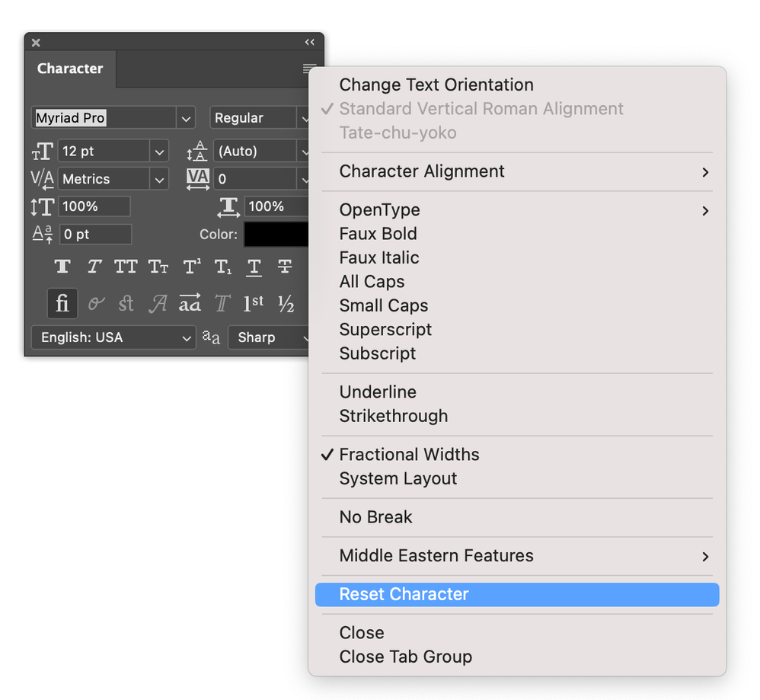Image resolution: width=760 pixels, height=700 pixels.
Task: Click the 12 pt font size field
Action: [104, 152]
